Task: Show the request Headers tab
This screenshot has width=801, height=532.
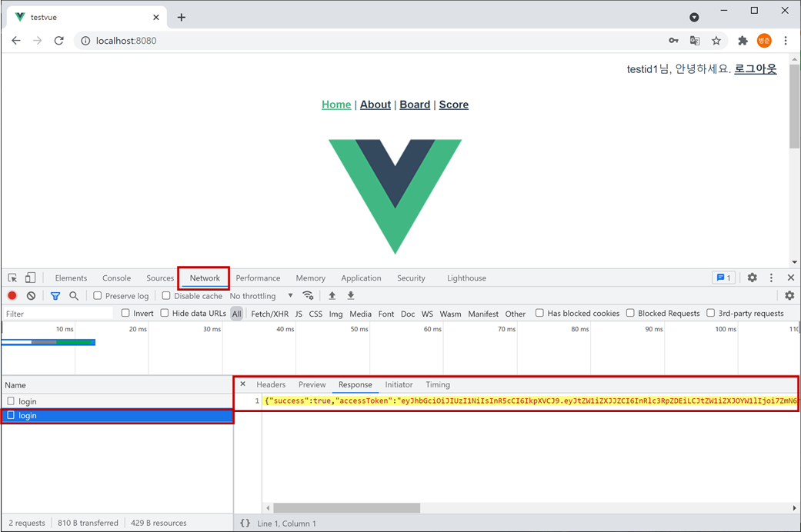Action: pyautogui.click(x=271, y=384)
